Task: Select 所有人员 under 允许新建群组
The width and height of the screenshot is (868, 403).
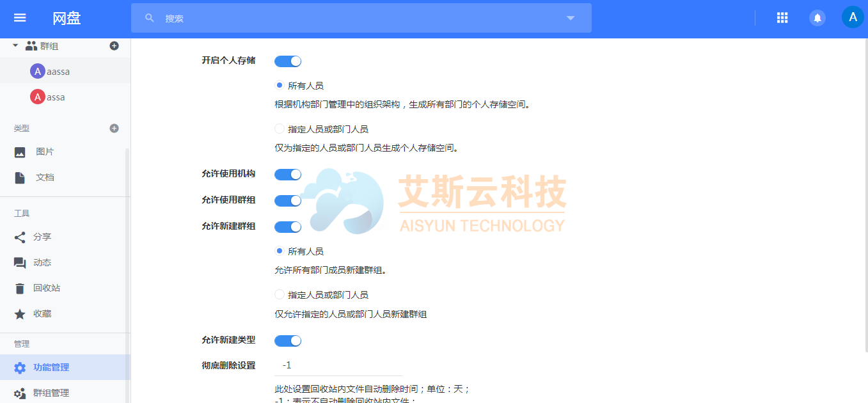Action: click(x=280, y=251)
